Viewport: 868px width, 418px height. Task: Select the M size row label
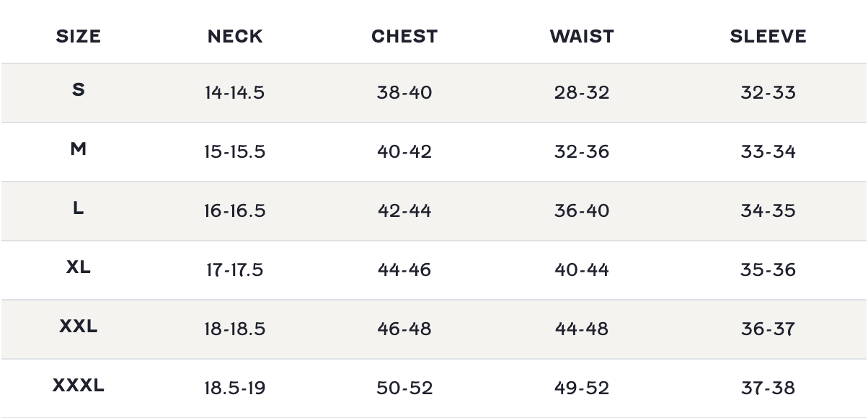pos(79,149)
